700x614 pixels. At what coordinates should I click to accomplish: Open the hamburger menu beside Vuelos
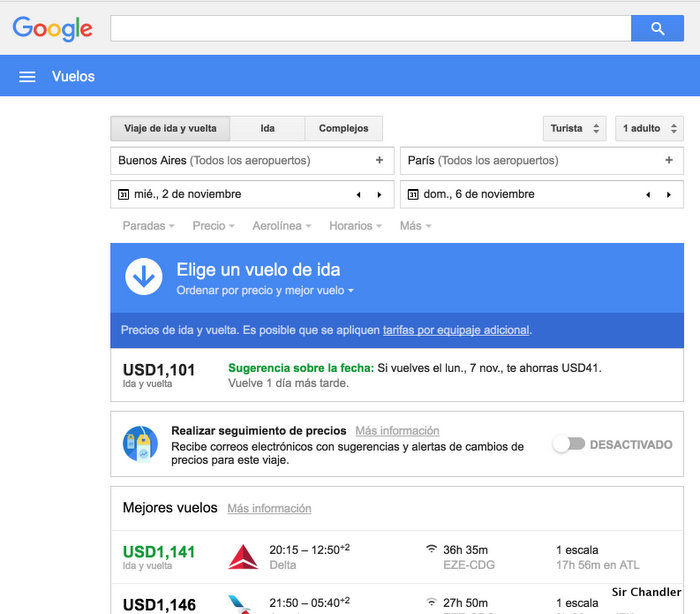click(27, 77)
